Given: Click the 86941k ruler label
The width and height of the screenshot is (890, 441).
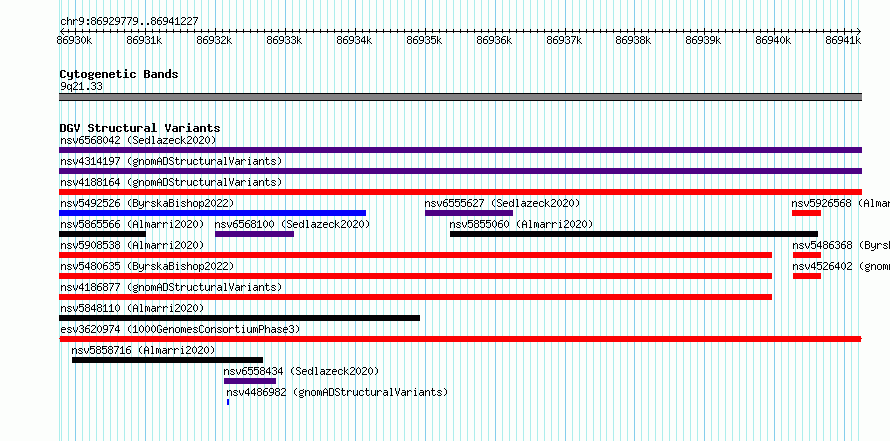Looking at the screenshot, I should tap(843, 40).
